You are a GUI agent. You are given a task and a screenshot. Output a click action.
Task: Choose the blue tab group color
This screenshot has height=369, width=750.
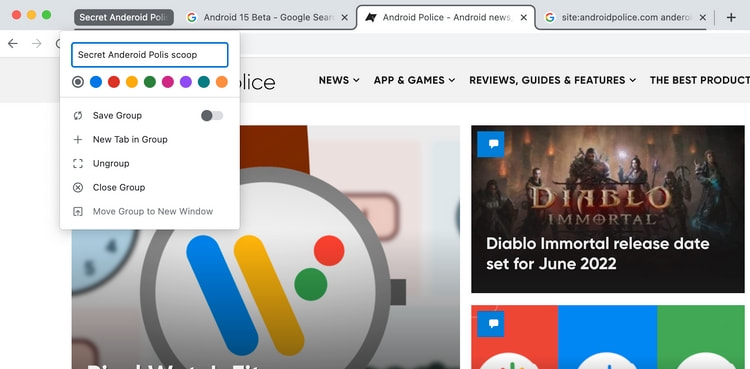(96, 82)
